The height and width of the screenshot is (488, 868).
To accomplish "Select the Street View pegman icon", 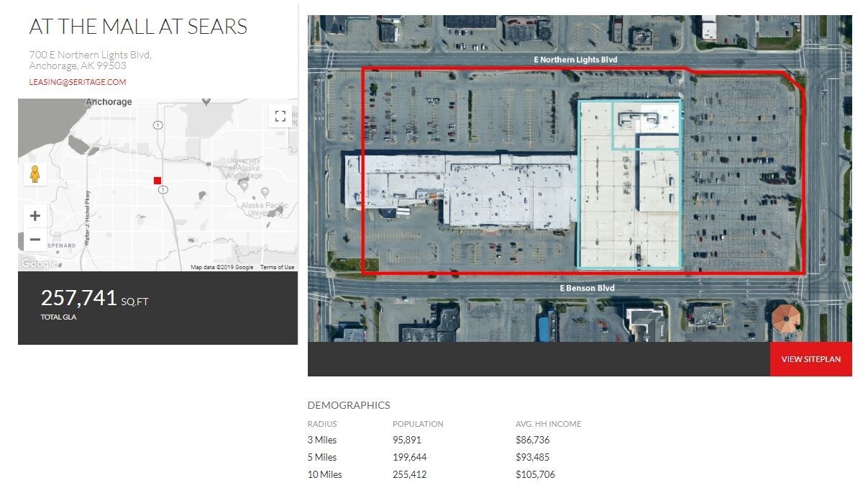I will click(x=35, y=174).
